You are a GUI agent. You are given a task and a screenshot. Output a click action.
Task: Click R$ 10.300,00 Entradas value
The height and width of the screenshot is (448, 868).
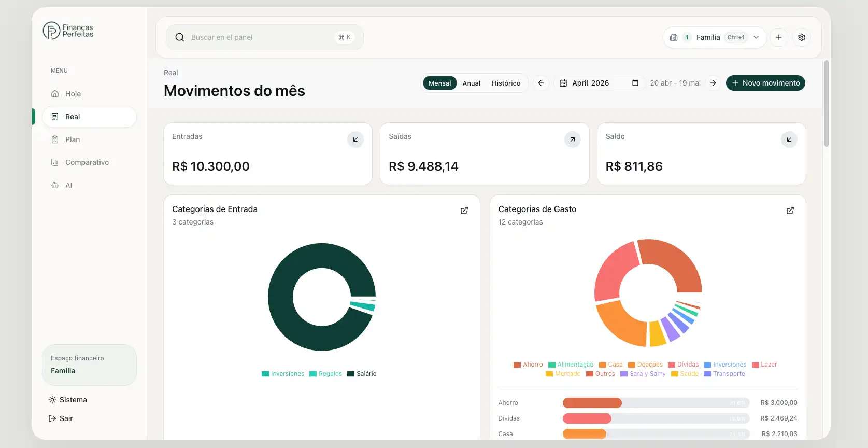point(211,166)
